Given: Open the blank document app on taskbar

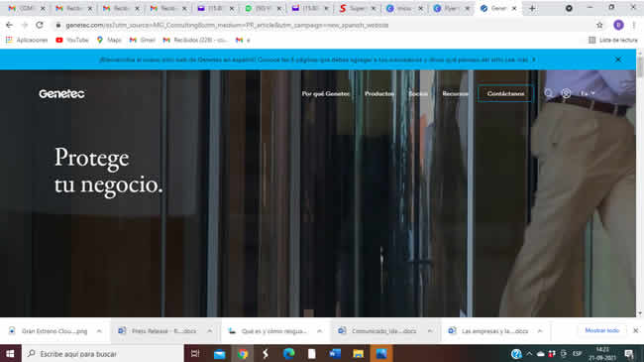Looking at the screenshot, I should [312, 354].
